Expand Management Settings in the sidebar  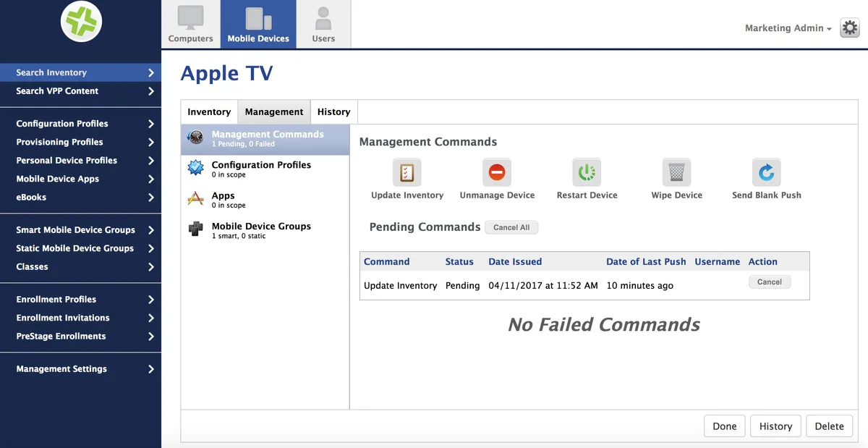(x=85, y=369)
